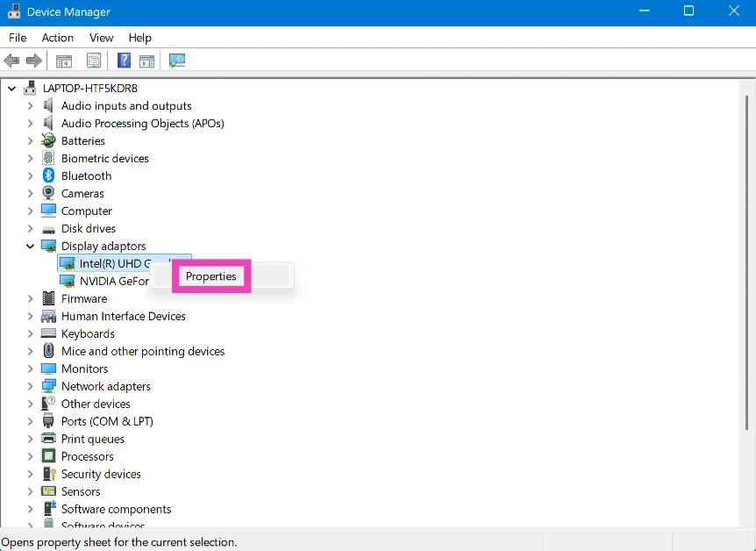756x551 pixels.
Task: Select the Mice and other pointing devices item
Action: click(143, 351)
